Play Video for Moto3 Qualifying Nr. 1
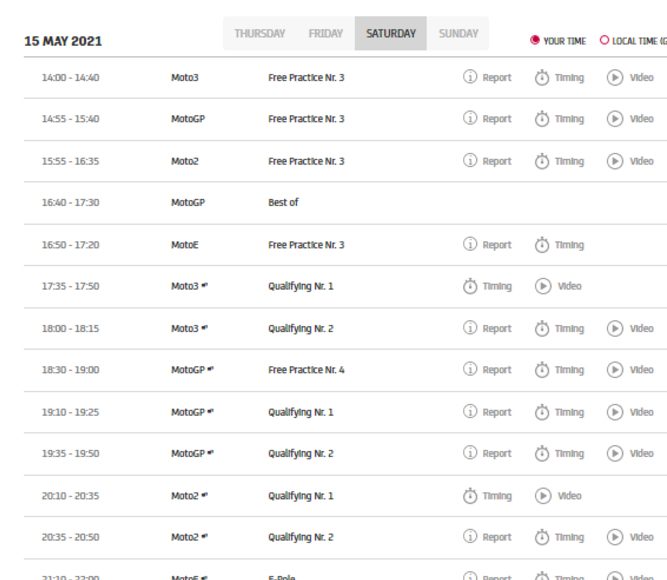The height and width of the screenshot is (580, 667). tap(558, 286)
